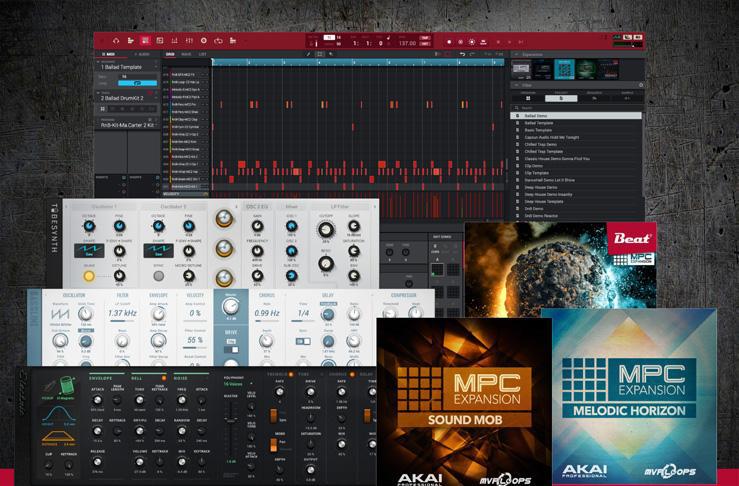Screen dimensions: 739x486
Task: Open channel mixer icon in MPC toolbar
Action: 189,41
